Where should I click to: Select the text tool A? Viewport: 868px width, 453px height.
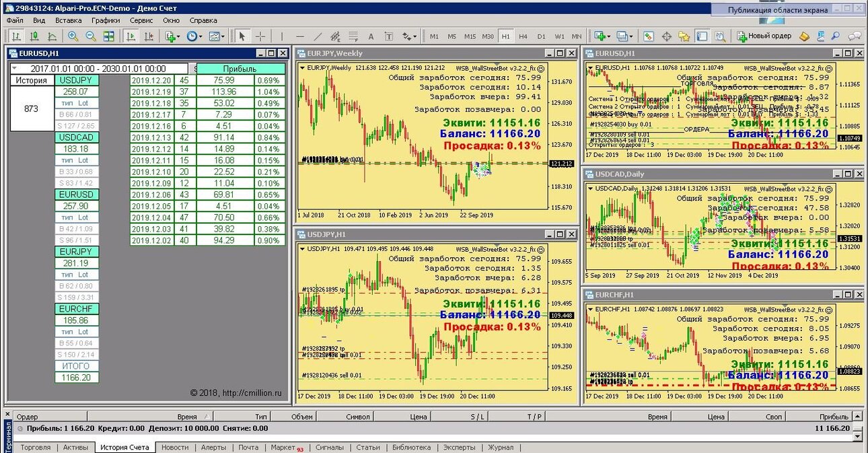click(x=371, y=36)
